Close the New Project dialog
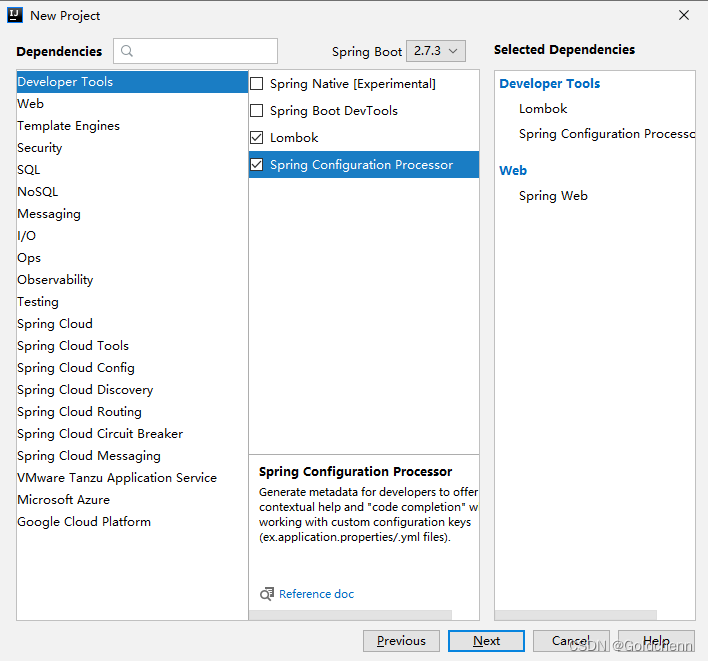This screenshot has width=708, height=661. click(x=684, y=15)
